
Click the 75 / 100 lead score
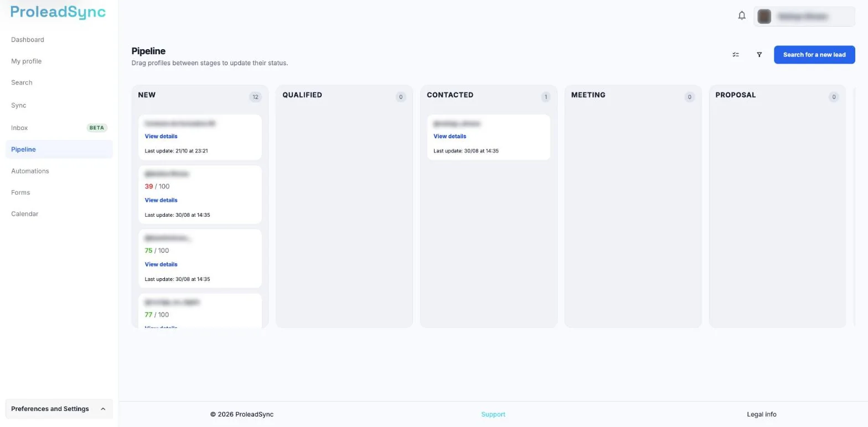pos(157,251)
